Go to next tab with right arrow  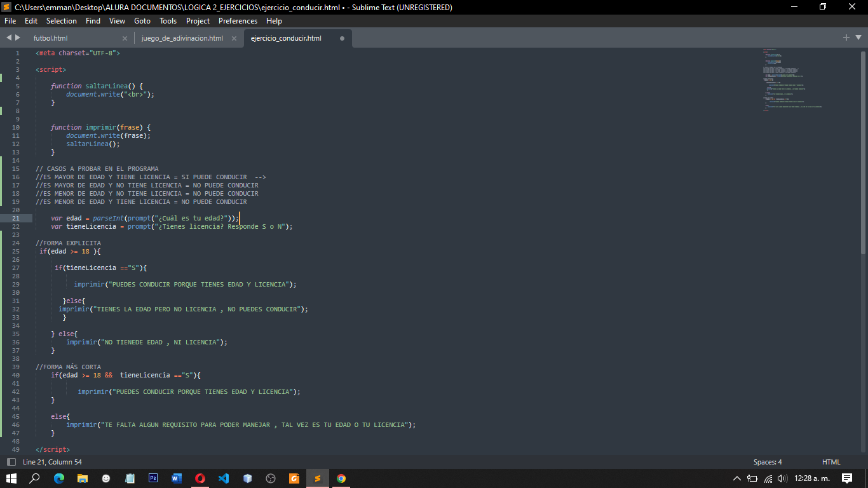[x=18, y=38]
